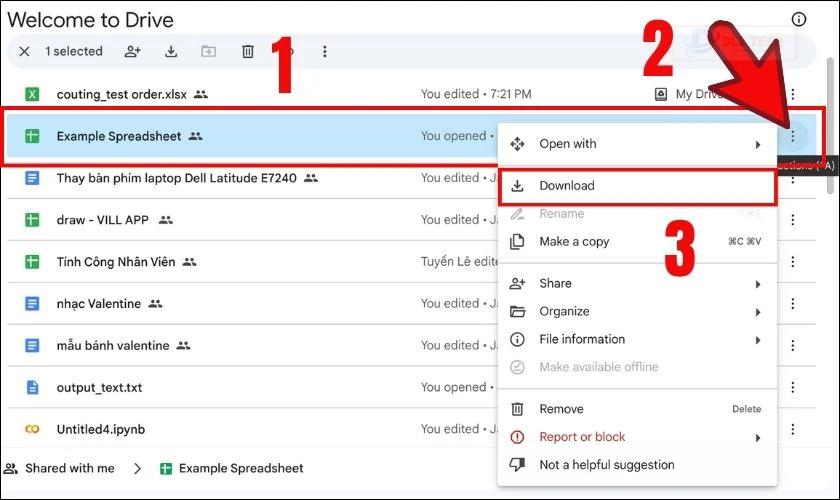Select the couting_test order.xlsx file name

coord(122,94)
